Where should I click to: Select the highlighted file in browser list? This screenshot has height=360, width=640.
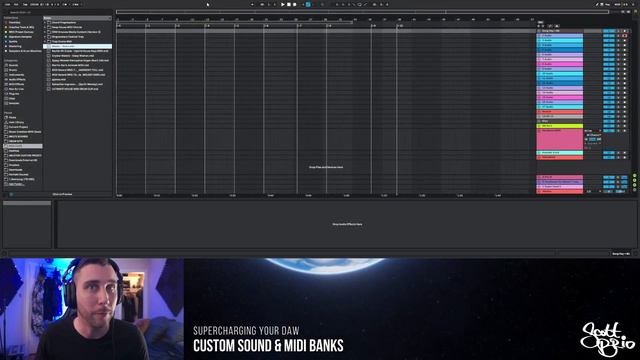click(78, 47)
